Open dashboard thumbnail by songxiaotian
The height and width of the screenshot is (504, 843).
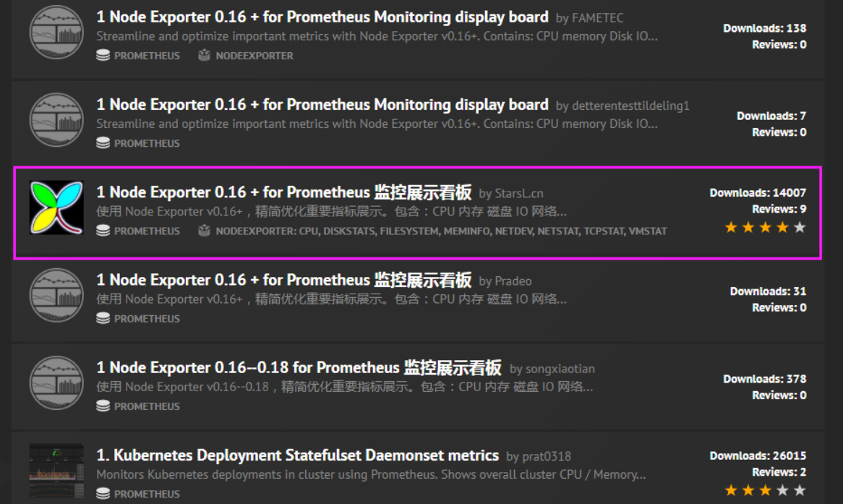tap(56, 383)
